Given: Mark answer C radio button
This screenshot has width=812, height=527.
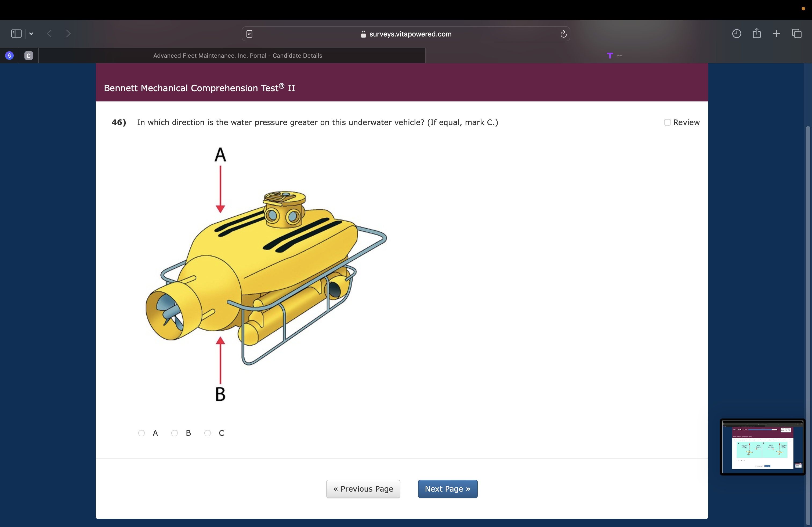Looking at the screenshot, I should click(x=208, y=433).
